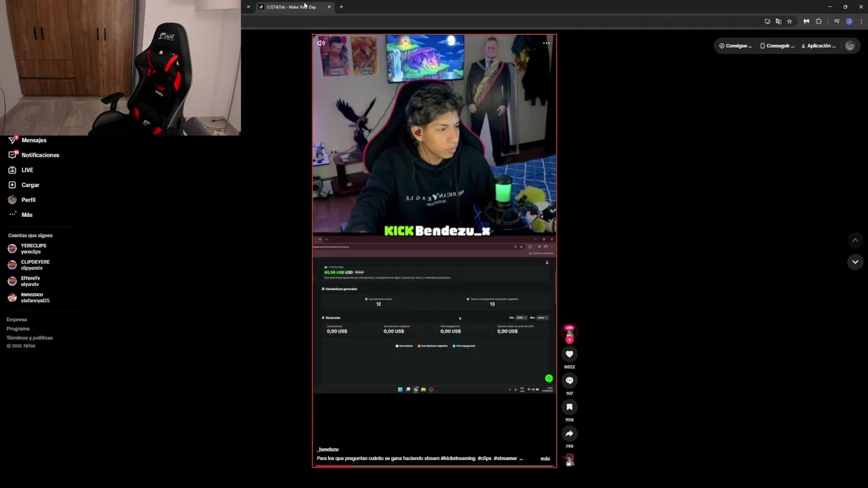Mute the video with the speaker icon
The image size is (868, 488).
coord(321,43)
